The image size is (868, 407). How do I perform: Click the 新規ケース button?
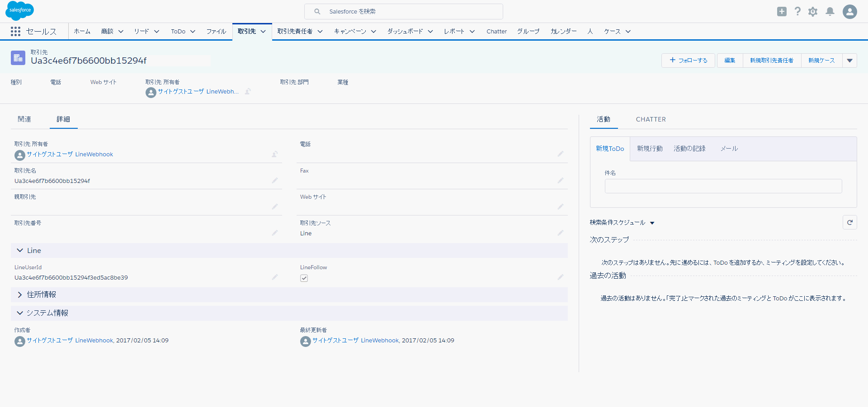coord(821,61)
